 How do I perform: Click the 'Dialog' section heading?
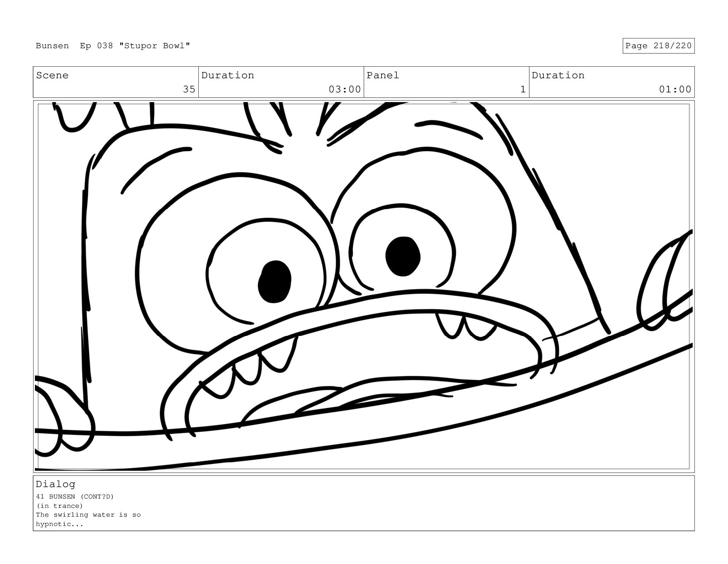(x=56, y=484)
